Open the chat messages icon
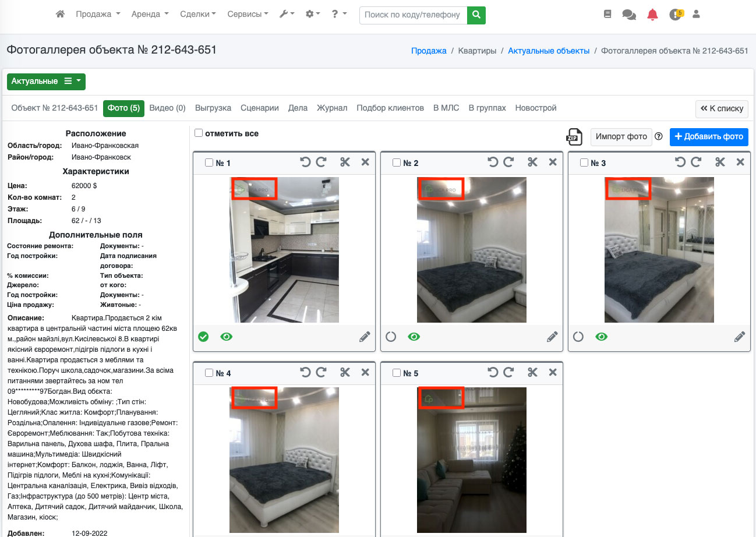 click(x=629, y=15)
